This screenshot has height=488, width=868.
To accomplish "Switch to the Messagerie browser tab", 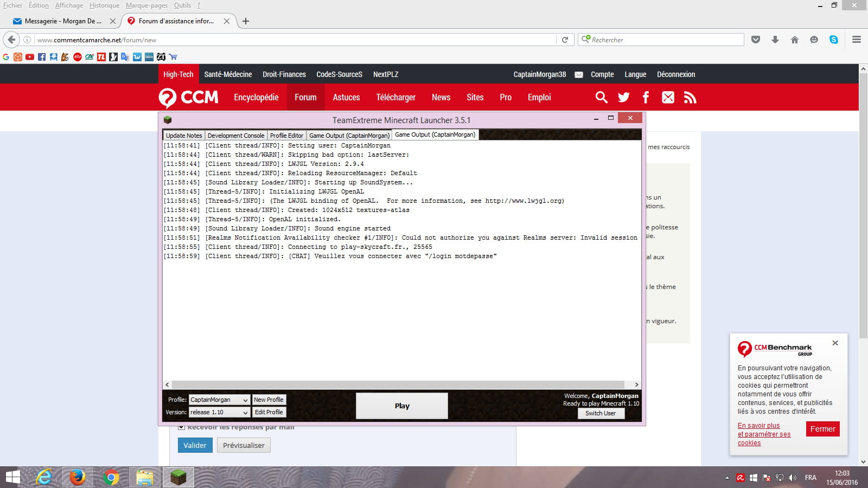I will pos(63,21).
